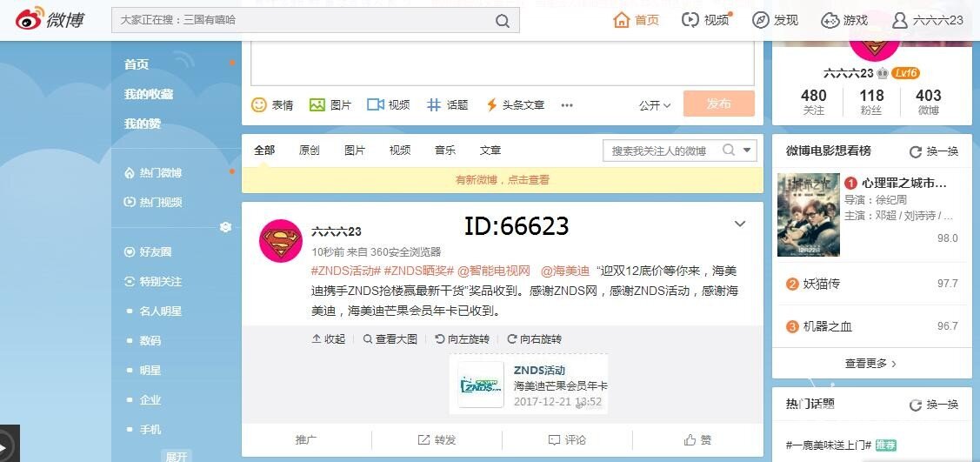Open 公开 visibility dropdown
Screen dimensions: 980x462
click(655, 105)
